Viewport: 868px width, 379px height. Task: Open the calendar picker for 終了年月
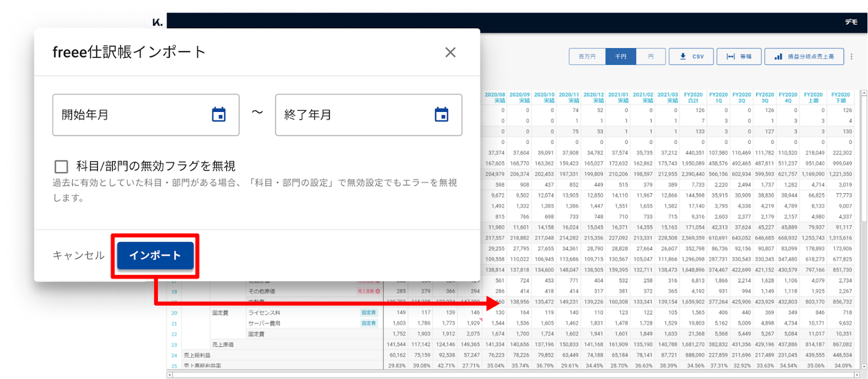tap(441, 115)
